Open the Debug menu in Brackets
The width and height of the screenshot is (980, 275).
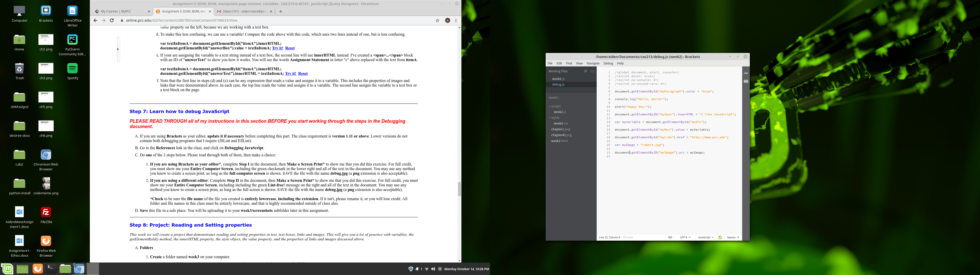pos(608,63)
